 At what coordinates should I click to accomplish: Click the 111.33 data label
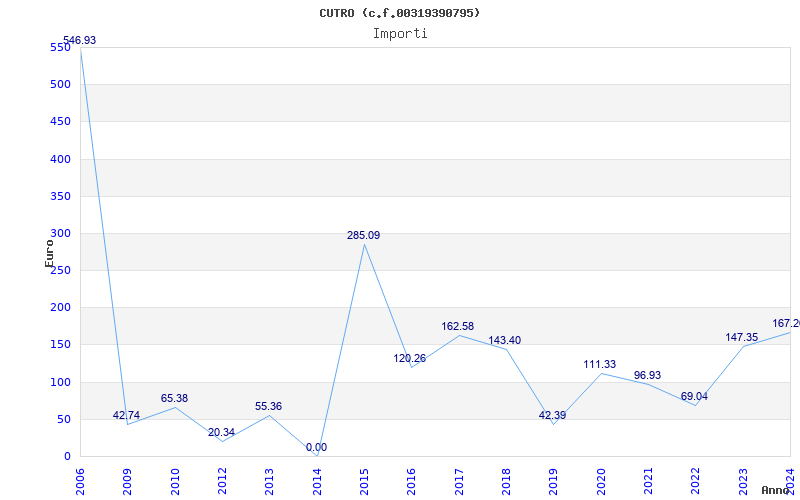(599, 365)
